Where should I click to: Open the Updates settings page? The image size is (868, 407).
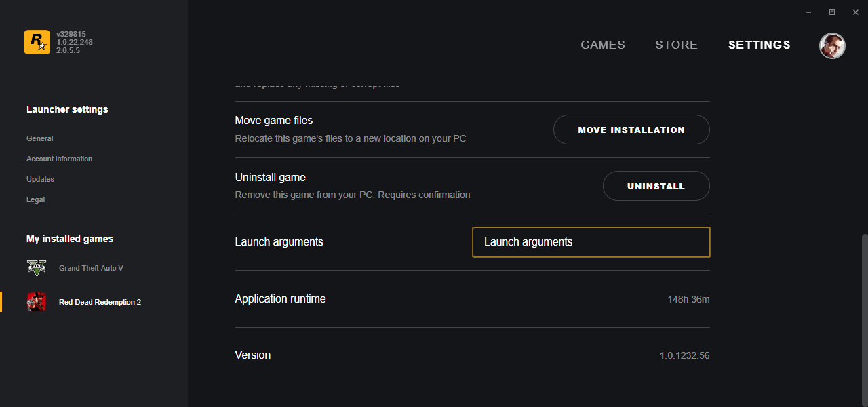41,179
